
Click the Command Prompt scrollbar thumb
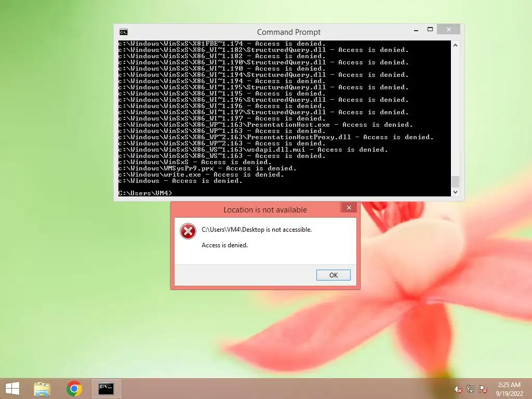point(455,181)
